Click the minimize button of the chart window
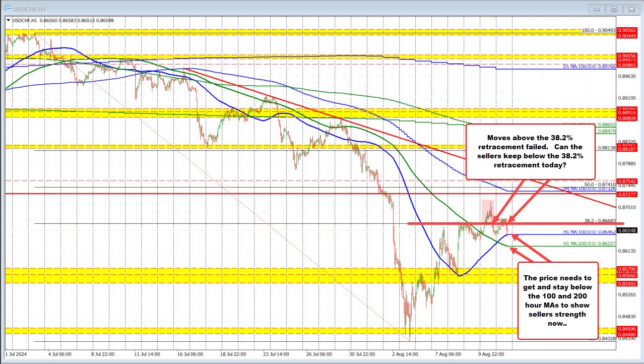The height and width of the screenshot is (364, 644). pyautogui.click(x=596, y=9)
